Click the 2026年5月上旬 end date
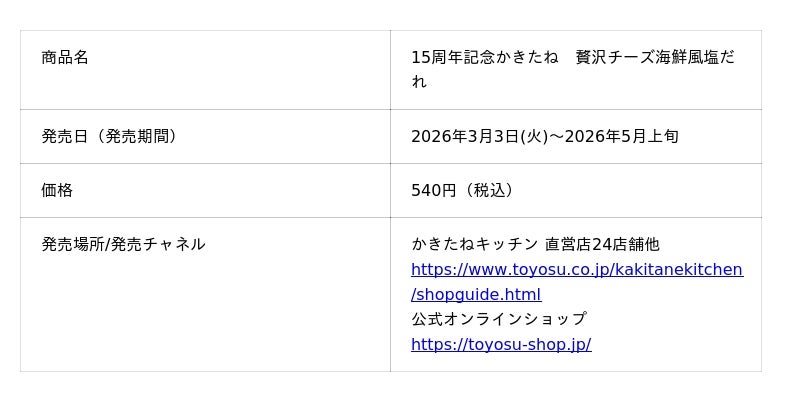 coord(621,136)
